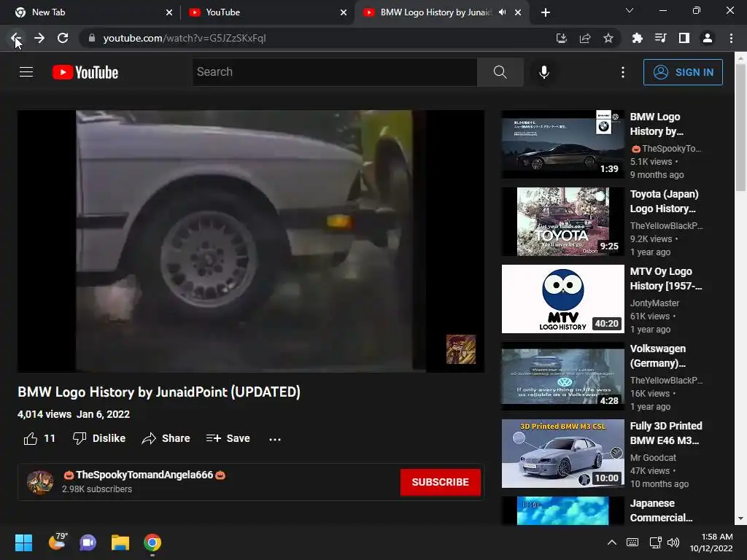Toggle the Chrome side panel icon
The image size is (747, 560).
tap(684, 38)
